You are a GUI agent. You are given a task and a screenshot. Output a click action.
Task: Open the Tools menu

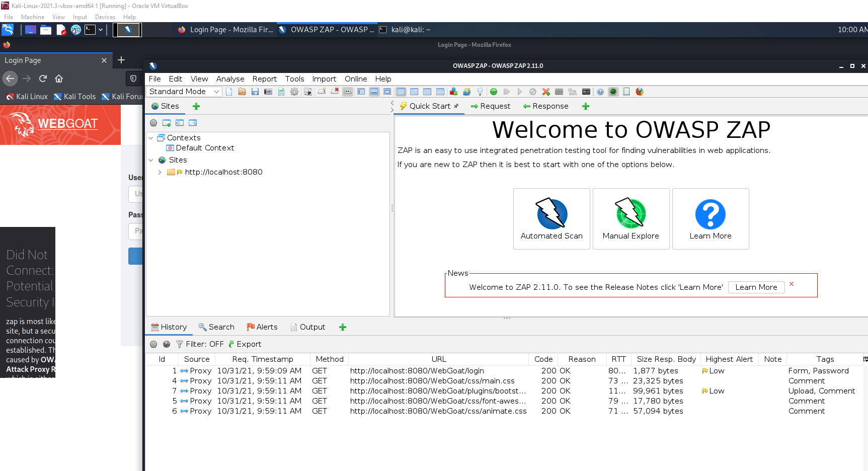click(x=294, y=79)
